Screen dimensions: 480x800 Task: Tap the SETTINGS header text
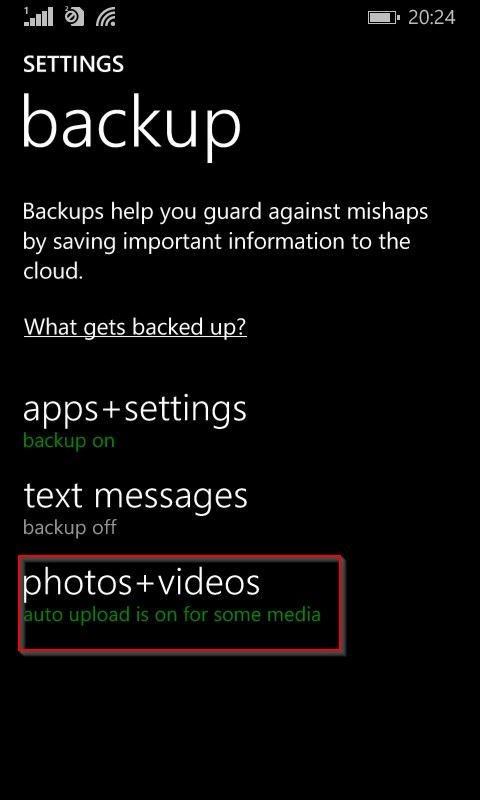pyautogui.click(x=73, y=65)
